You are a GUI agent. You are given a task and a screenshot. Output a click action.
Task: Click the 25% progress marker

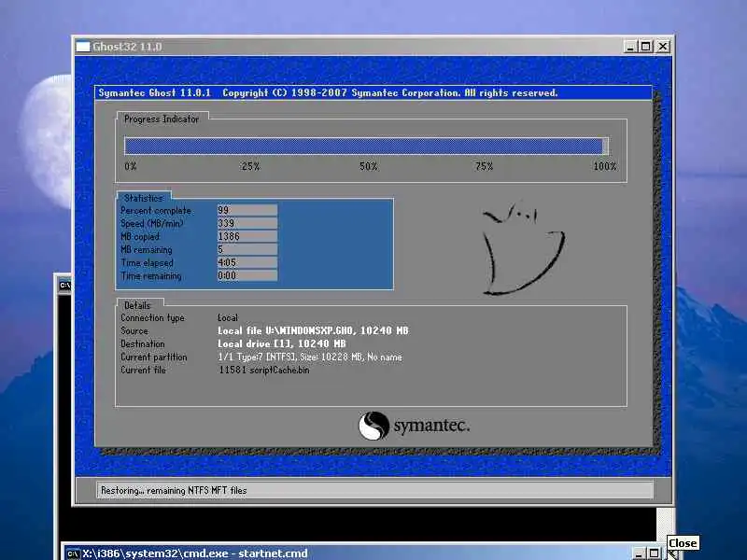coord(250,166)
